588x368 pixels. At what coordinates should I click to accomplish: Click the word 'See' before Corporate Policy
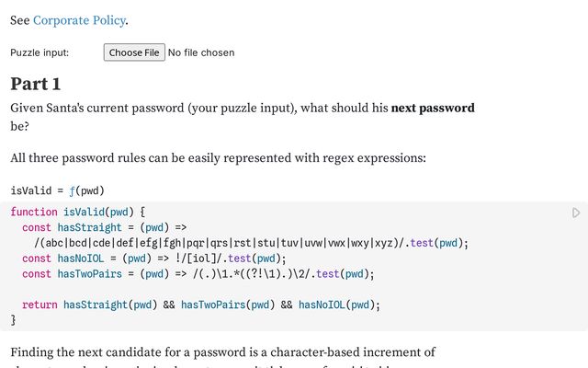19,20
